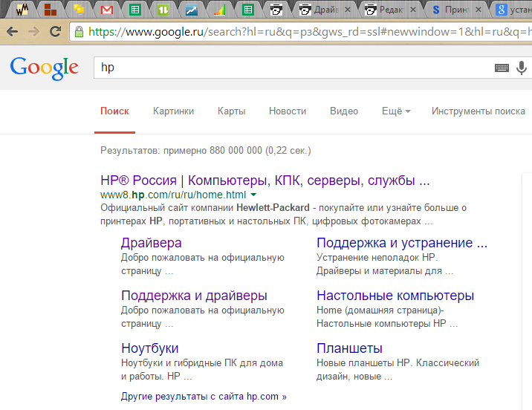This screenshot has width=532, height=410.
Task: Open the Поддержка и драйверы sitelink
Action: (194, 296)
